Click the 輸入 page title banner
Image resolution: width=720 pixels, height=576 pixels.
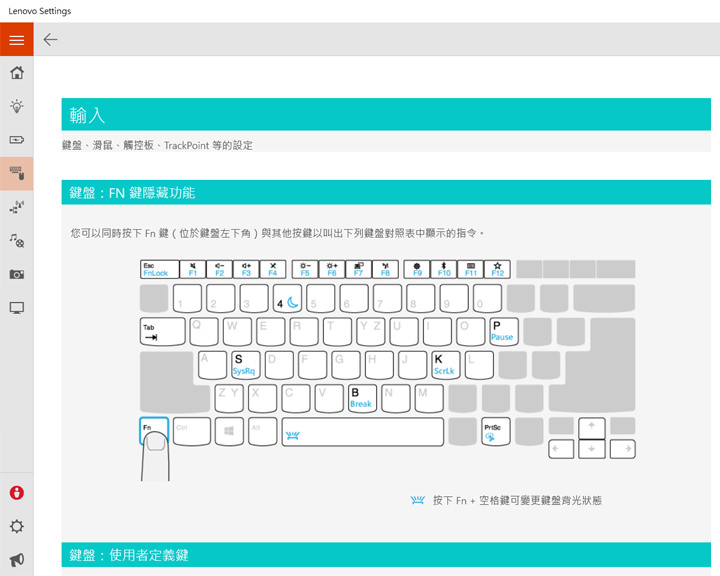click(x=386, y=114)
